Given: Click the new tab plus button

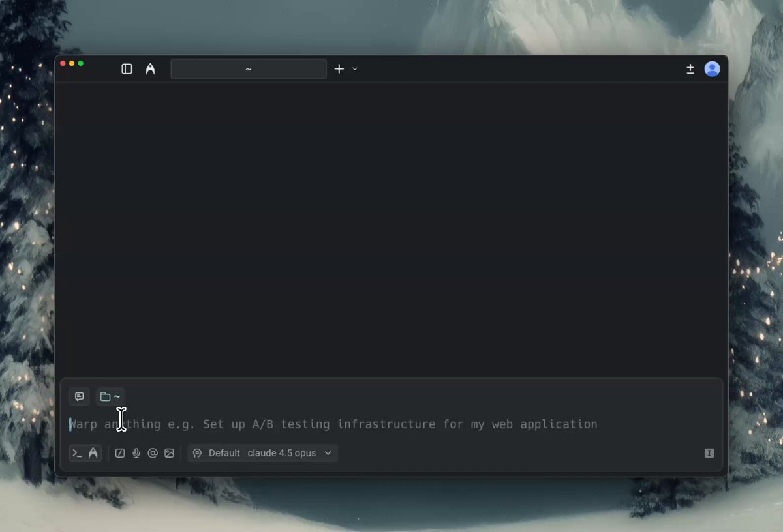Looking at the screenshot, I should [339, 68].
